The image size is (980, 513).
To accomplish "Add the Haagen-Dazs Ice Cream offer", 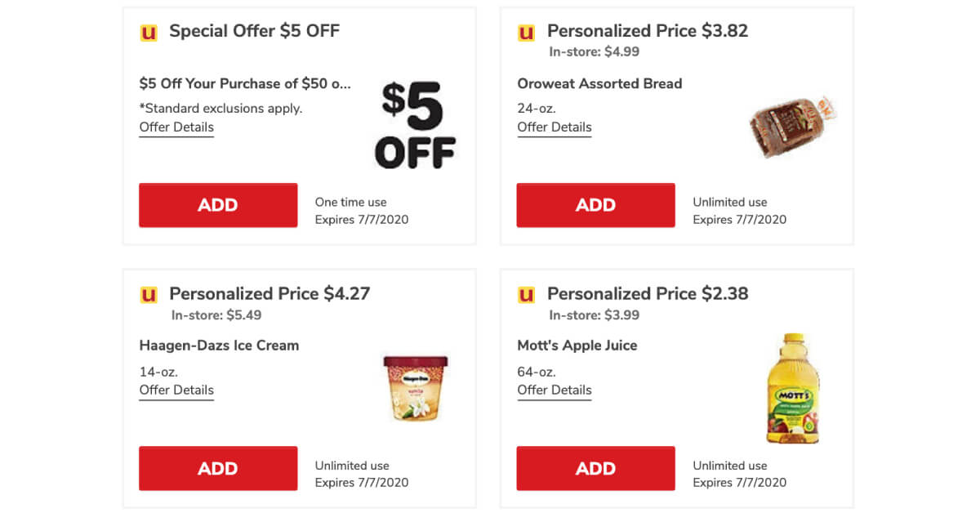I will point(218,468).
